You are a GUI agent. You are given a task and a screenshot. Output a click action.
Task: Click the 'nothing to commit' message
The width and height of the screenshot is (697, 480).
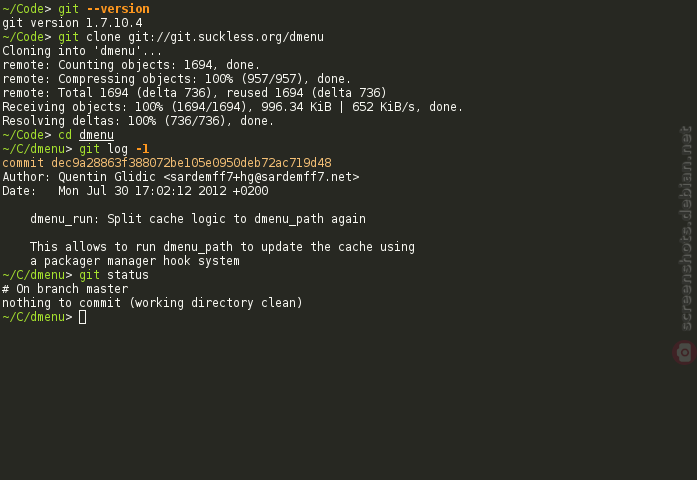click(x=152, y=303)
